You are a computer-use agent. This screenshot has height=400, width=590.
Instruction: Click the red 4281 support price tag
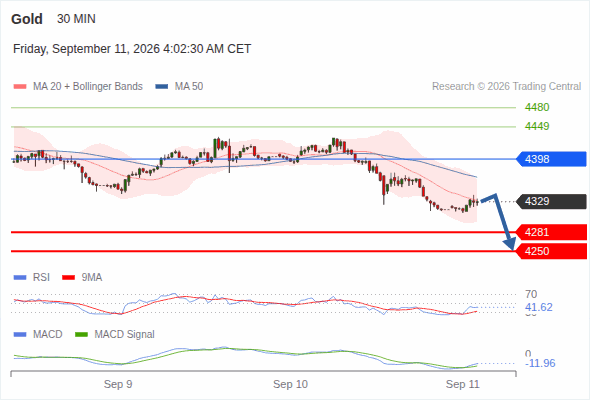coord(551,232)
